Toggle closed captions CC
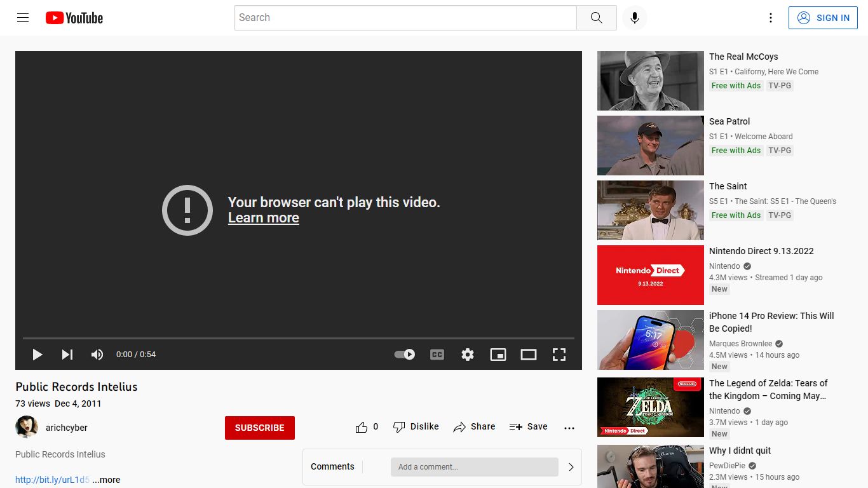 point(437,355)
